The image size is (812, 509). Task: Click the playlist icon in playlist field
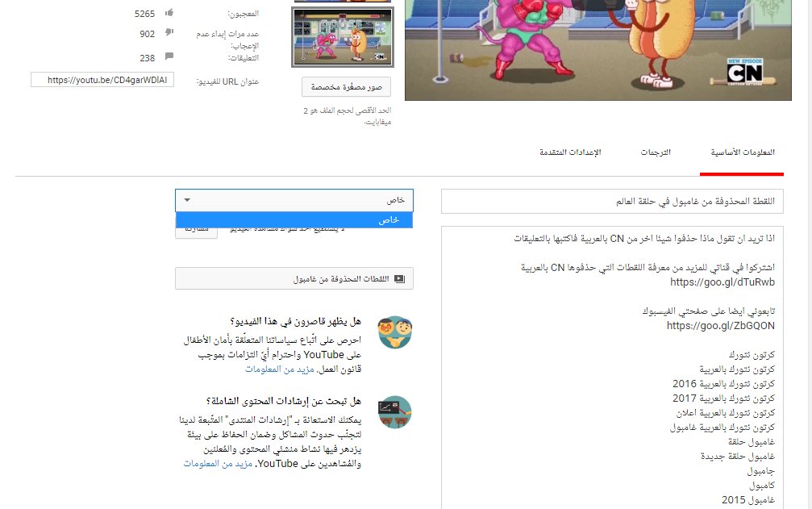point(399,278)
